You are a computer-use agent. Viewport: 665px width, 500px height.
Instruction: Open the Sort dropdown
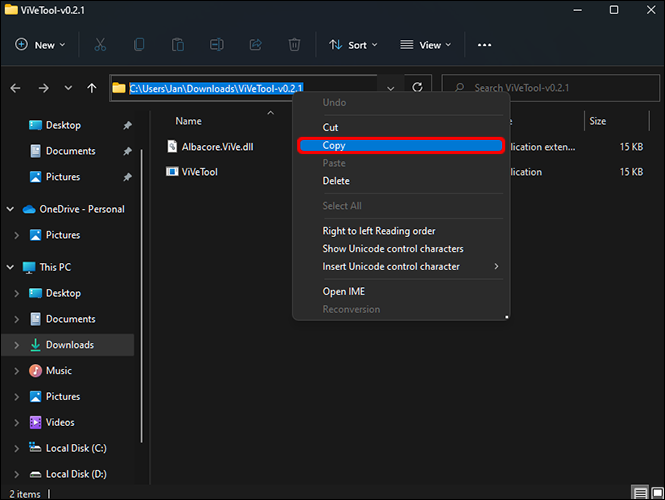pos(349,45)
